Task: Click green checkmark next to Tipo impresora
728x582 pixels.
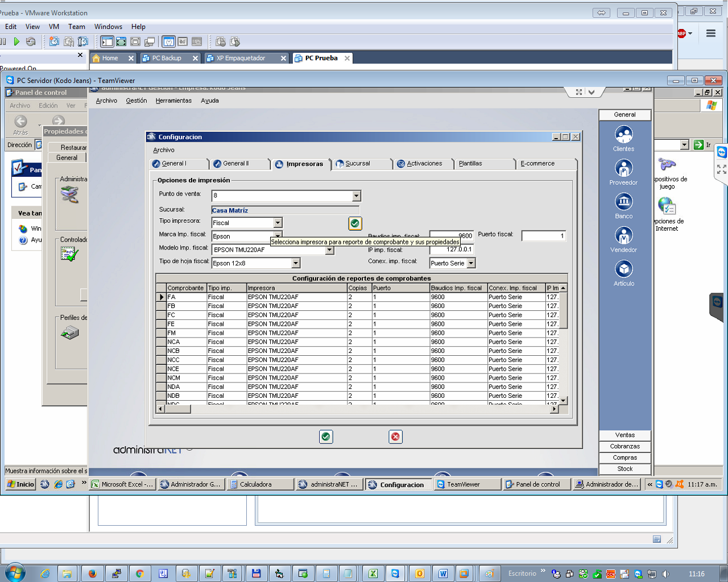Action: click(355, 223)
